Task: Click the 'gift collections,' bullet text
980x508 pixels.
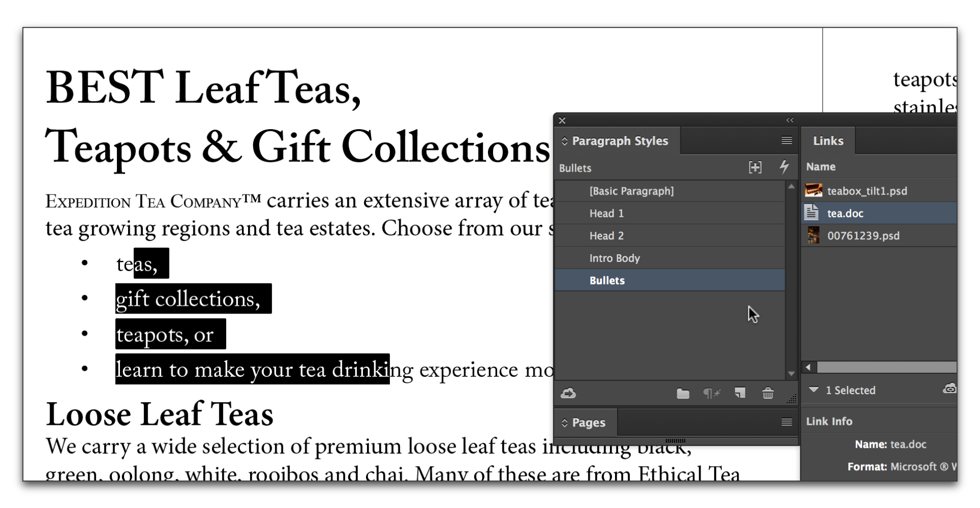Action: pyautogui.click(x=188, y=299)
